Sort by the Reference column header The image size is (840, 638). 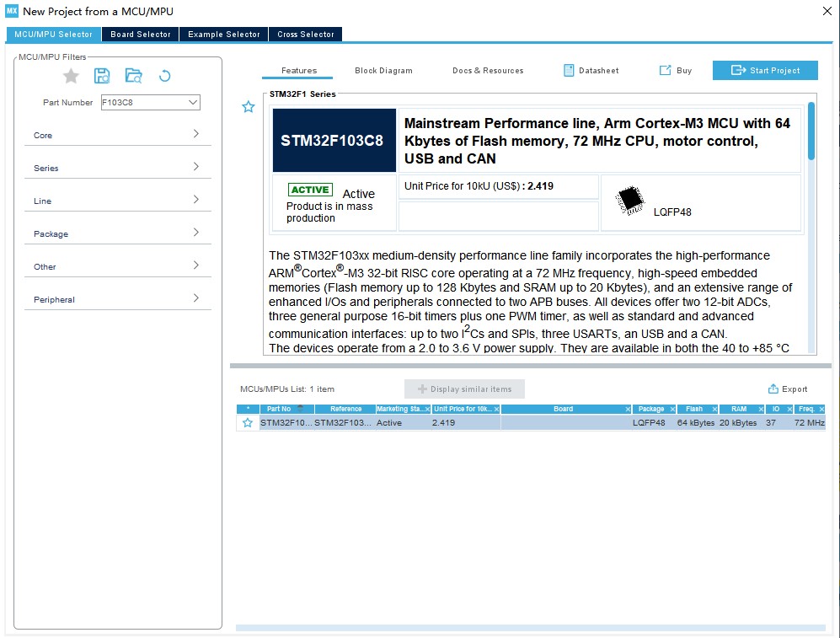[x=346, y=409]
